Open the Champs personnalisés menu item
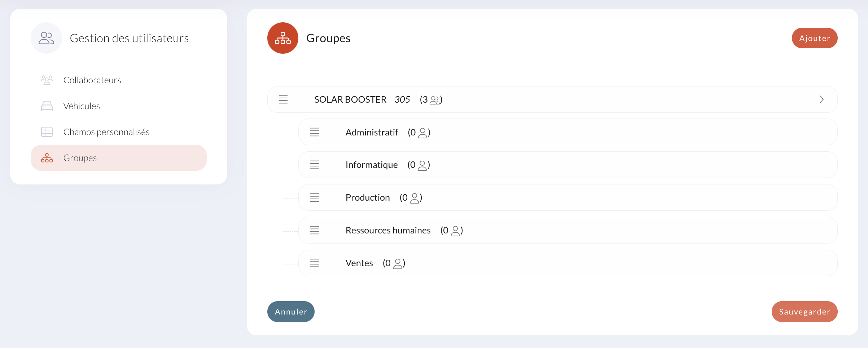The image size is (868, 348). (119, 132)
